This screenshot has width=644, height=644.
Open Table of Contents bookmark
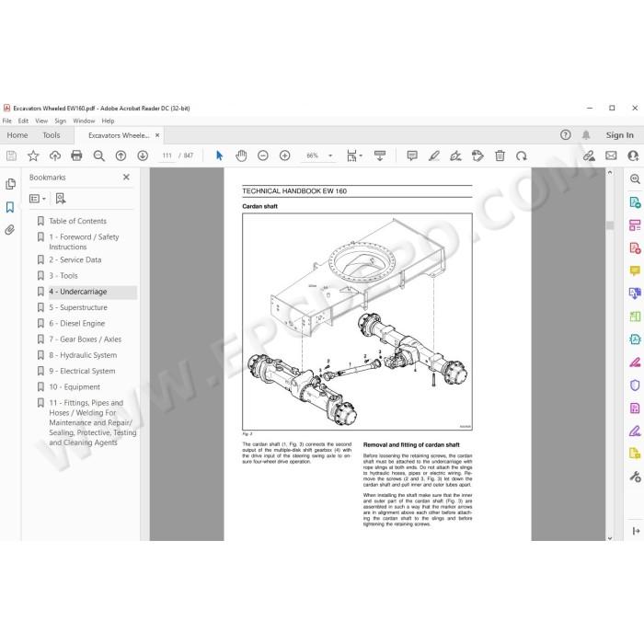(77, 221)
